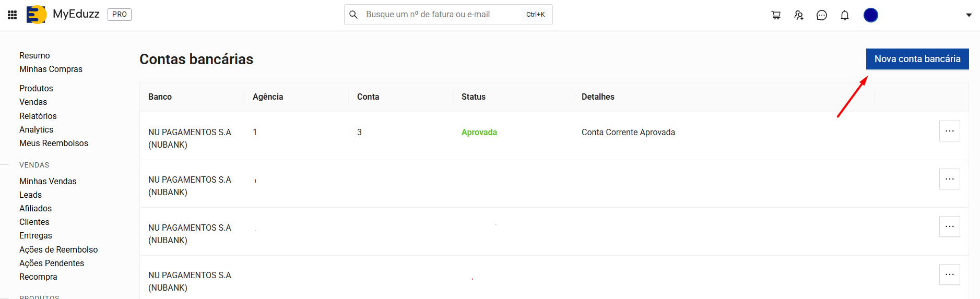Open options menu for approved Nubank account

point(949,131)
